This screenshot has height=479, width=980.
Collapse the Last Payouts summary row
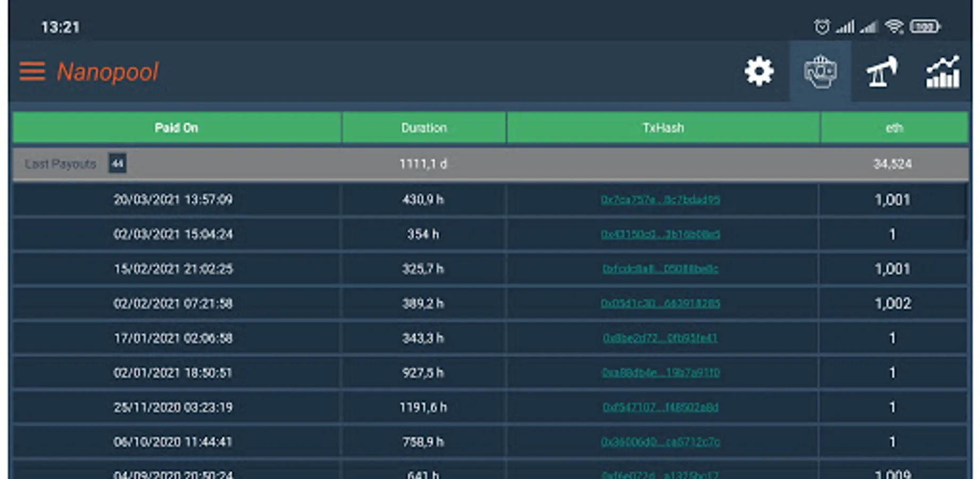(490, 164)
